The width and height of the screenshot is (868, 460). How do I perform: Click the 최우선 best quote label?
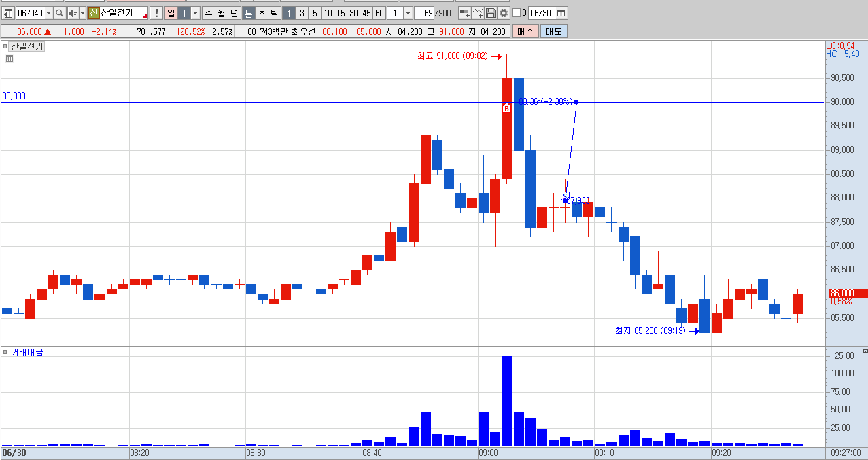(x=304, y=31)
